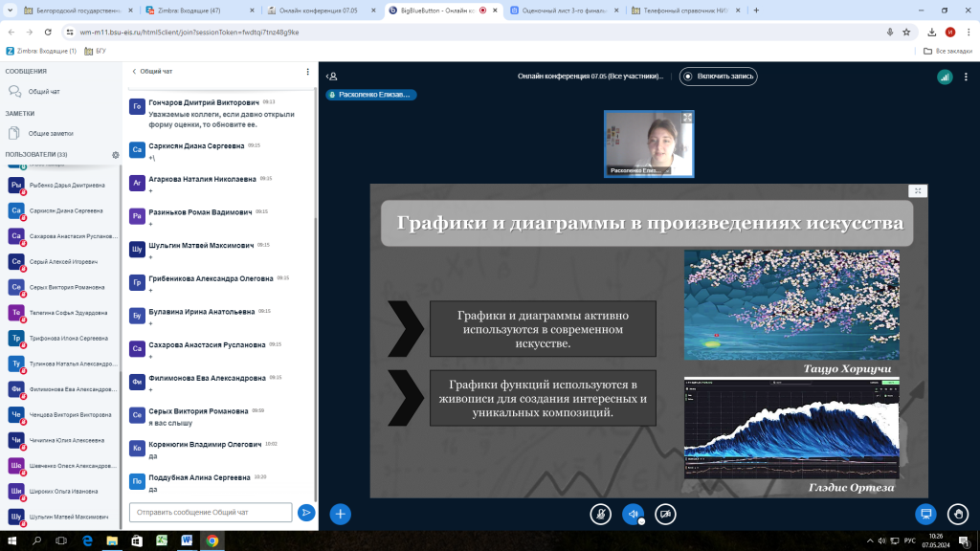Launch Microsoft Edge from the taskbar
980x551 pixels.
[x=87, y=541]
